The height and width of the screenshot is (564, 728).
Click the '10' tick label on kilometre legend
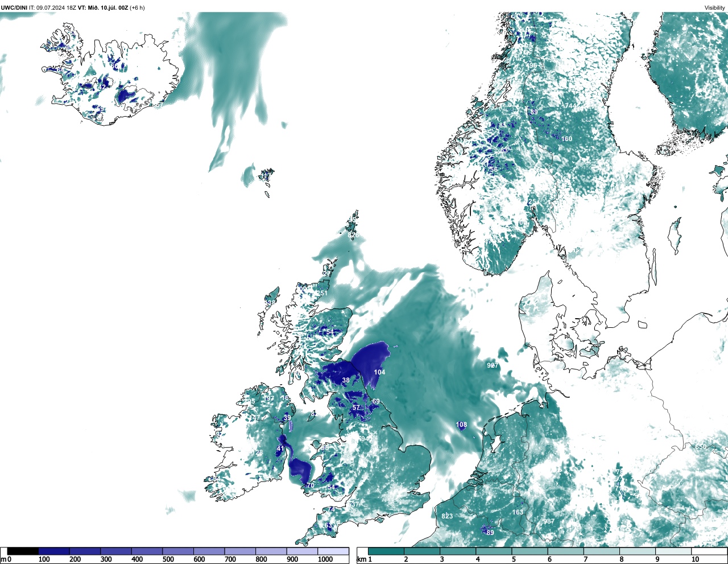(x=695, y=559)
